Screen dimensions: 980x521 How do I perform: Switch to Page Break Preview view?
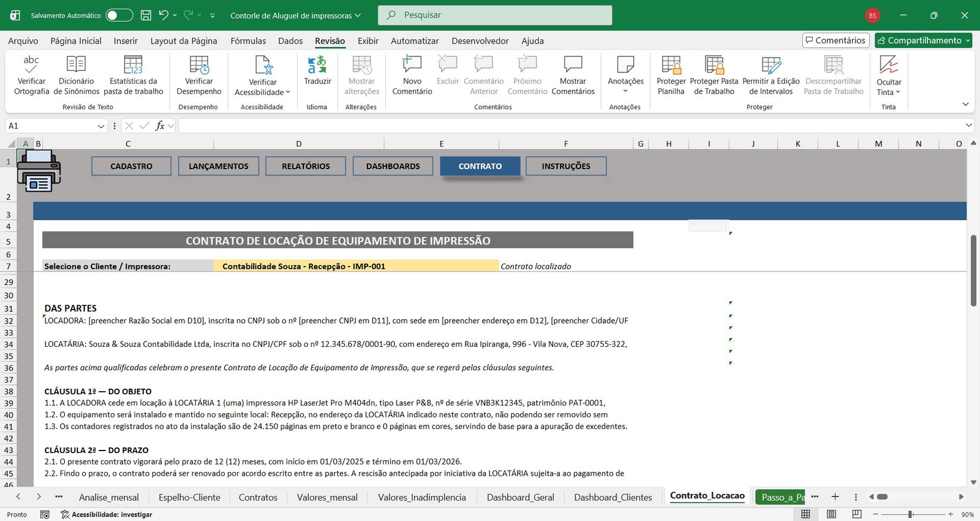pyautogui.click(x=857, y=514)
